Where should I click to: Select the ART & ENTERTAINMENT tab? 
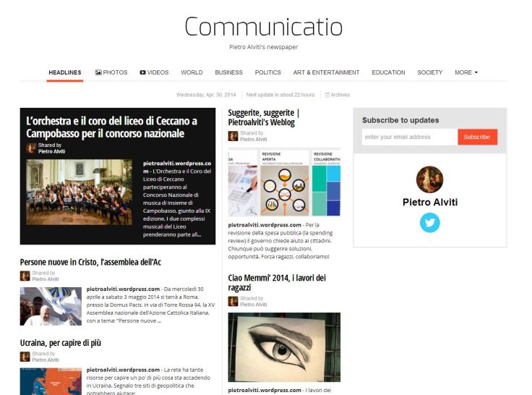(x=326, y=72)
